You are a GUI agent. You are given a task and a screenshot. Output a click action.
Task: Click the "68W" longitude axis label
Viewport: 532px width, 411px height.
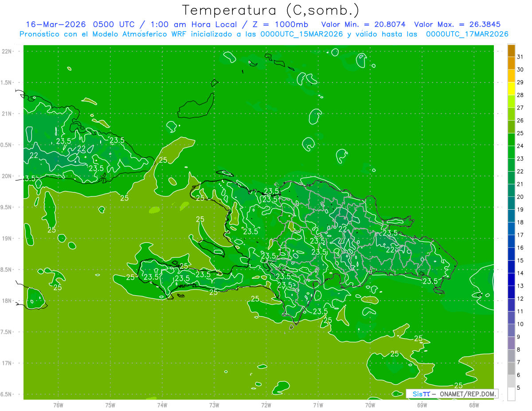point(474,405)
